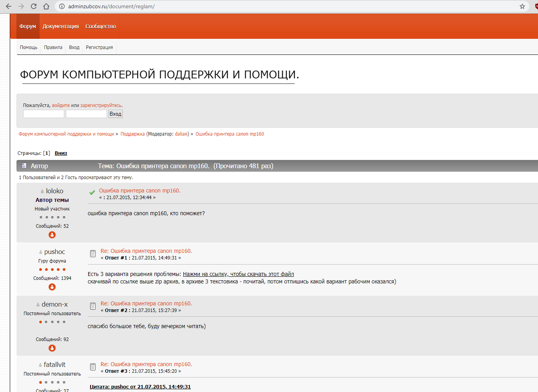Image resolution: width=538 pixels, height=392 pixels.
Task: Open the Регистрация menu item
Action: coord(99,47)
